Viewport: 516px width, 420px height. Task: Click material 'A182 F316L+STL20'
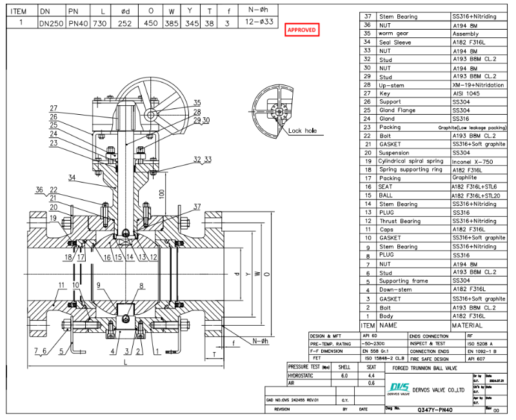point(476,195)
